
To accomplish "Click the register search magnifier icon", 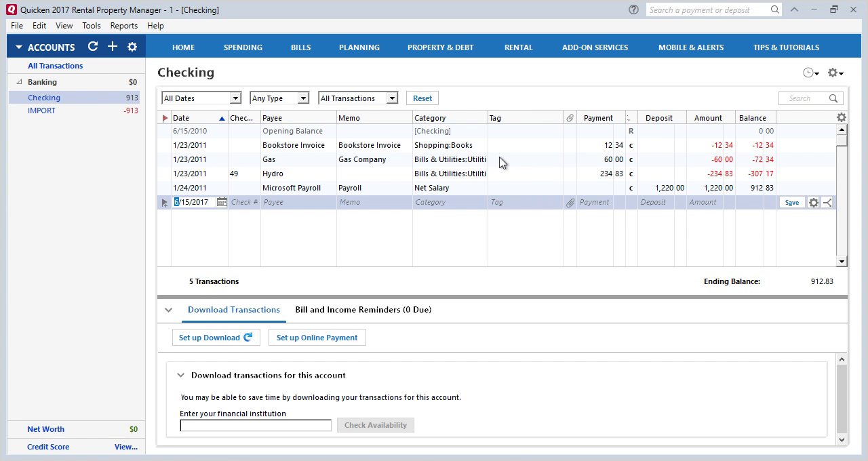I will [x=833, y=98].
